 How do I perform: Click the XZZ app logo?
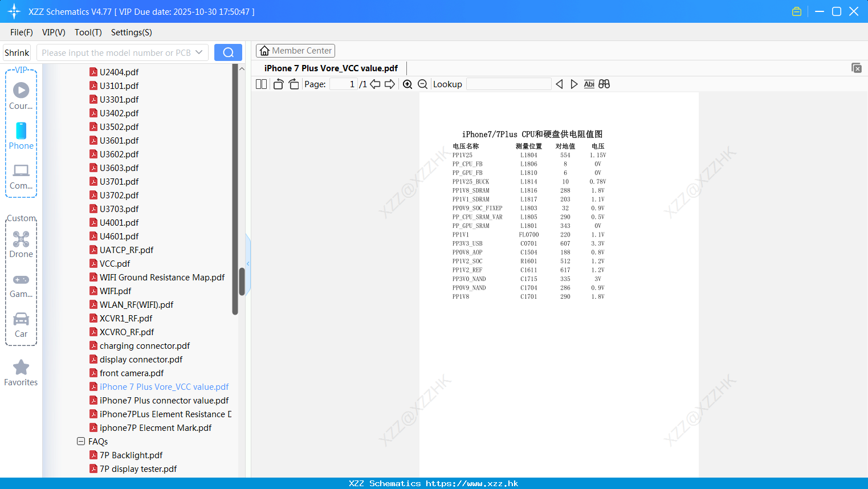click(x=14, y=11)
